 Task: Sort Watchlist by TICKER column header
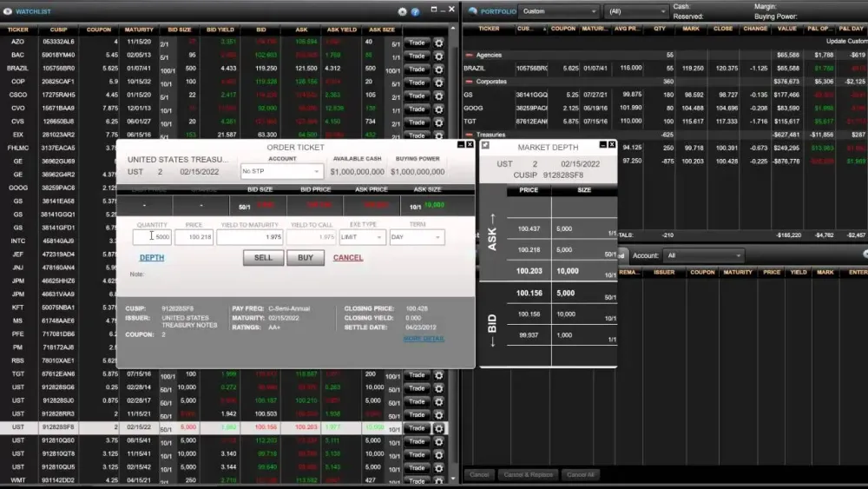(17, 30)
